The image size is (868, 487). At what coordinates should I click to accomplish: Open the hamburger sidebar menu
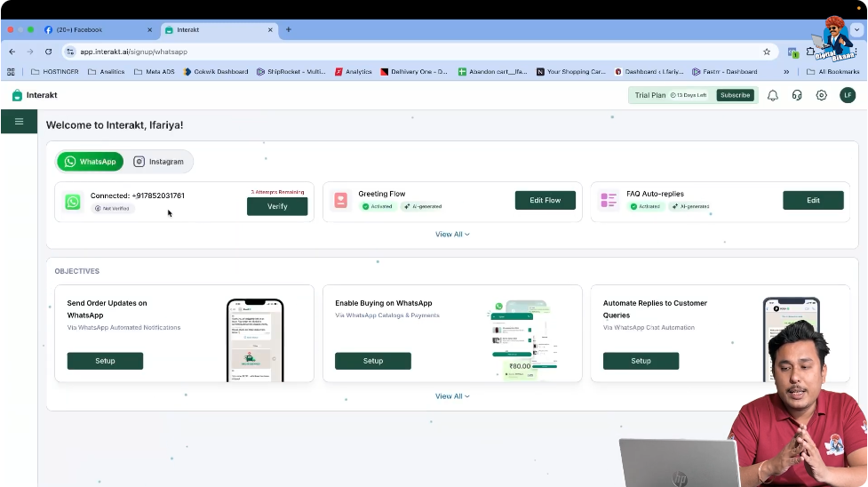click(19, 122)
